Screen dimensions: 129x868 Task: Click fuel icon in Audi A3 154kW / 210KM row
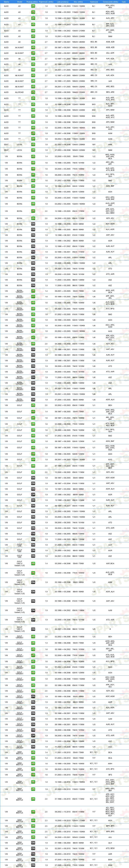33,31
